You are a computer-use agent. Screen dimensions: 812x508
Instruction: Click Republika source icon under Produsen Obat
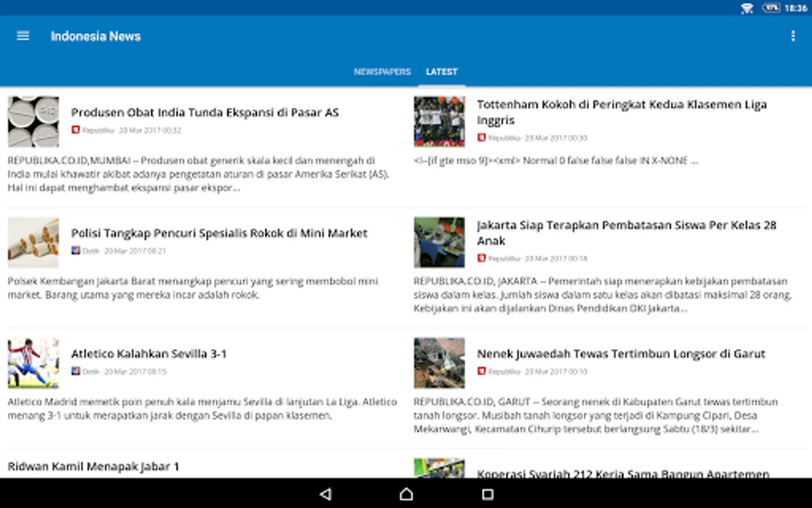pyautogui.click(x=76, y=130)
